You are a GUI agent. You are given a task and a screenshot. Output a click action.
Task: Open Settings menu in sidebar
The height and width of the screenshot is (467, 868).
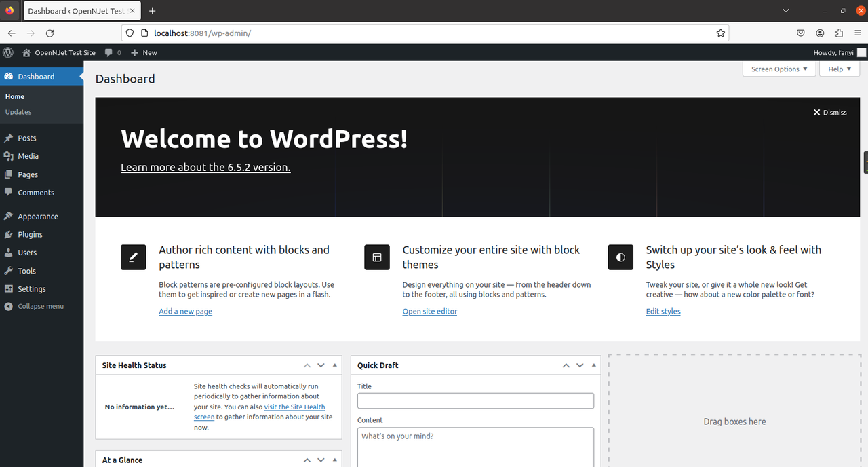(41, 288)
